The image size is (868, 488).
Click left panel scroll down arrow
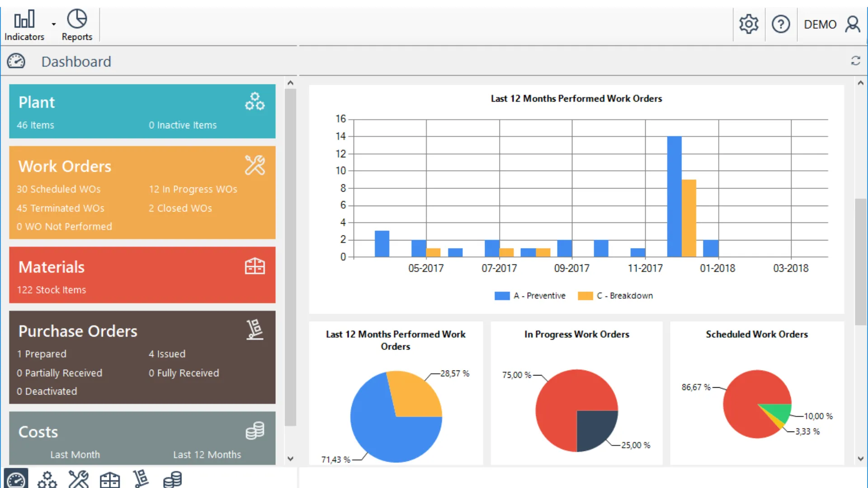coord(290,459)
